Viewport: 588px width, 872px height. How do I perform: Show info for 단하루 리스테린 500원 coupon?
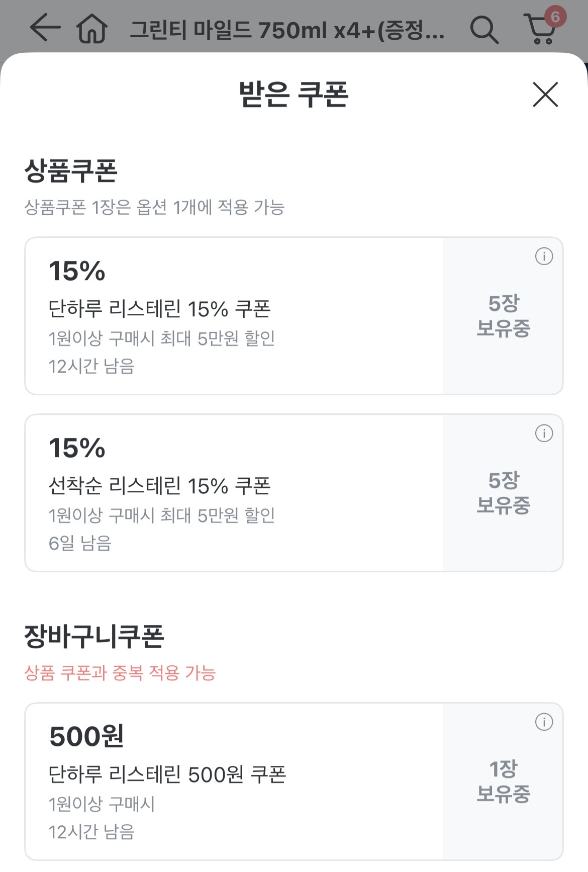coord(544,722)
